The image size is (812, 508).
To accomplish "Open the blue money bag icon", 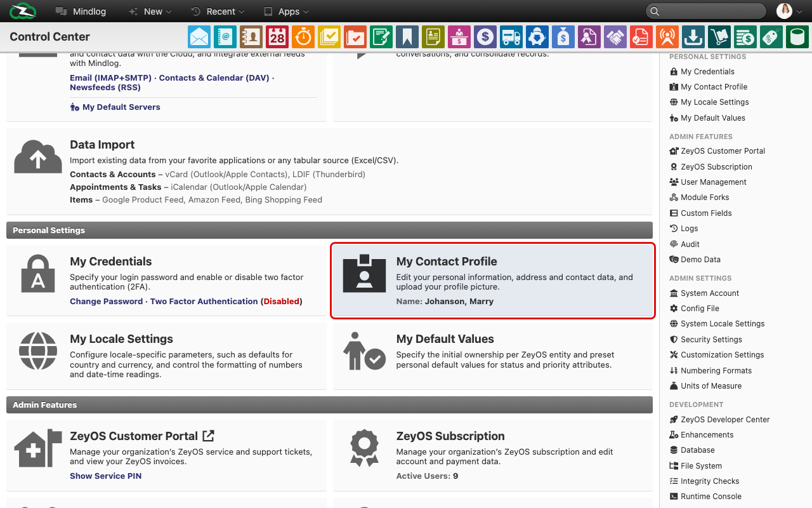I will pyautogui.click(x=563, y=37).
